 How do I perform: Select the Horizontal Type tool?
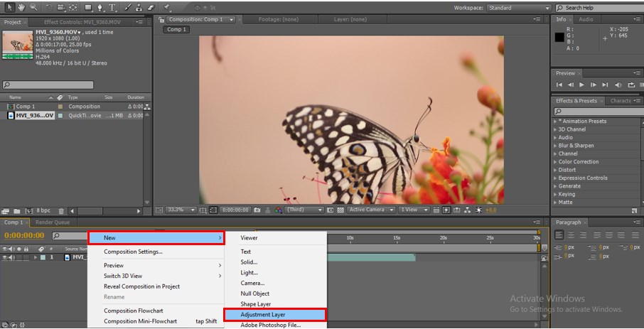pyautogui.click(x=112, y=7)
